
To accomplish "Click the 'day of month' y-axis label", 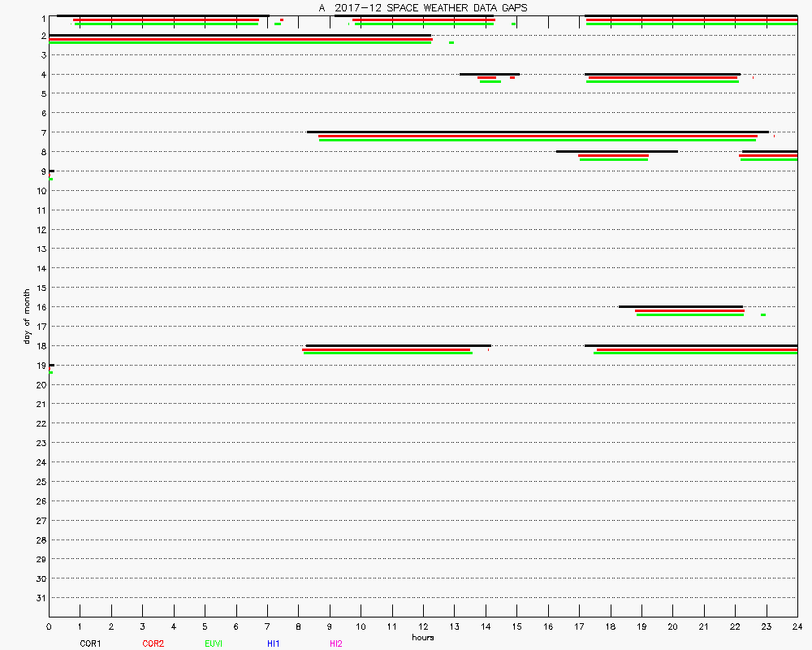I will coord(27,316).
